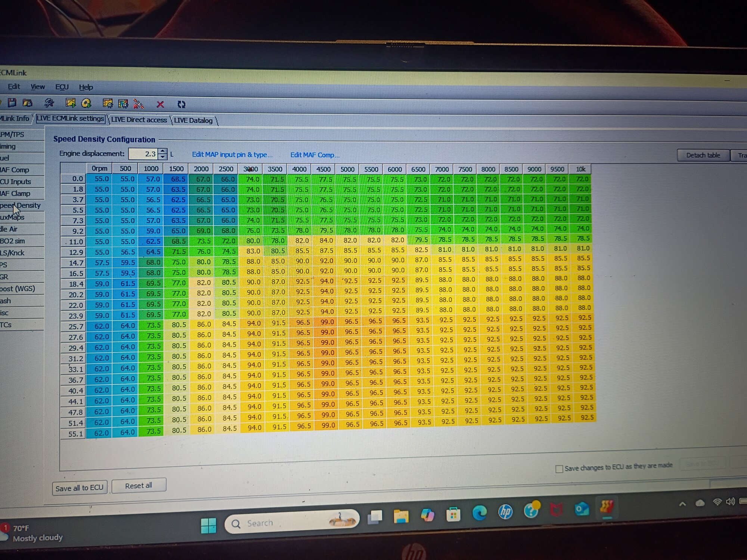Image resolution: width=747 pixels, height=560 pixels.
Task: Open Edit MAP input pin & type link
Action: coord(232,155)
